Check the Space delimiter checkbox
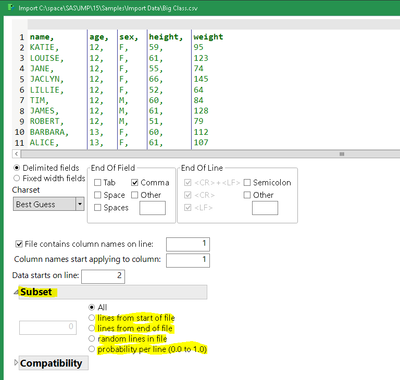 [x=98, y=195]
